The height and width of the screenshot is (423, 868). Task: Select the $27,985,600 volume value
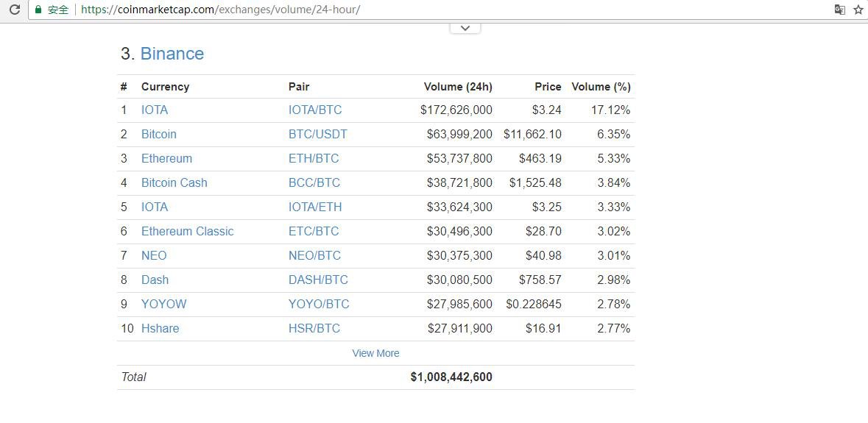(459, 304)
